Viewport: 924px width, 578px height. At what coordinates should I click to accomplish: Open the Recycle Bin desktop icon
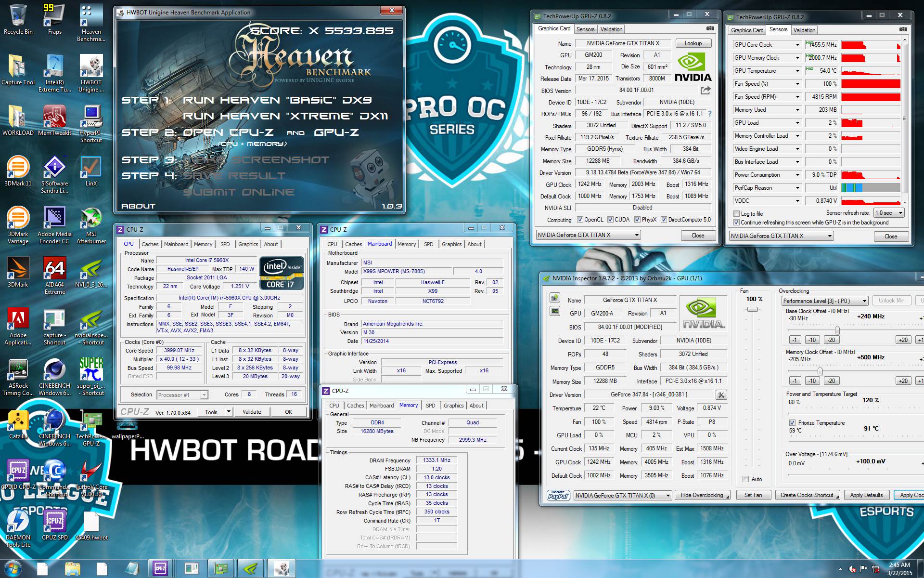[x=18, y=19]
